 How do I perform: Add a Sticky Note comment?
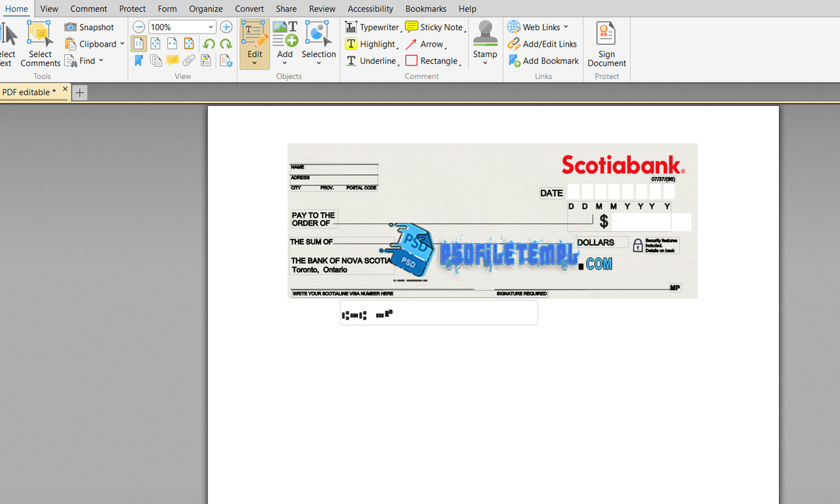coord(434,27)
